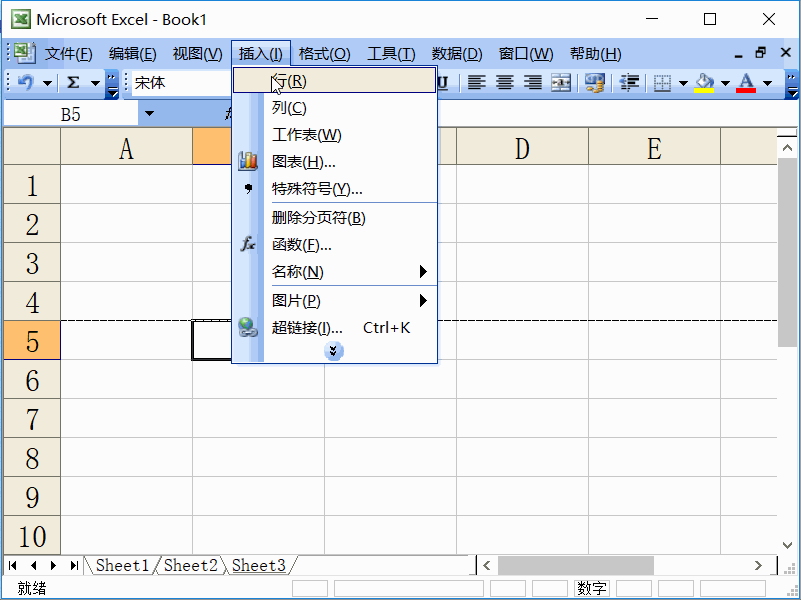801x600 pixels.
Task: Open the 窗口(W) menu
Action: pyautogui.click(x=526, y=54)
